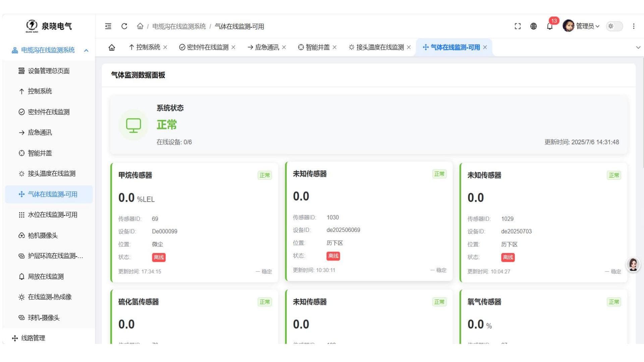Open 枪机摄像头 in sidebar

tap(49, 236)
